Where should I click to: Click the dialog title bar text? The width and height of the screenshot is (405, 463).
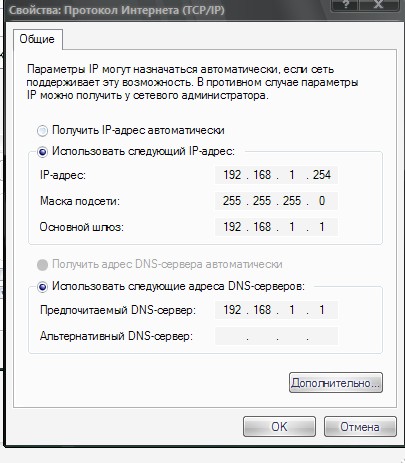[x=117, y=10]
